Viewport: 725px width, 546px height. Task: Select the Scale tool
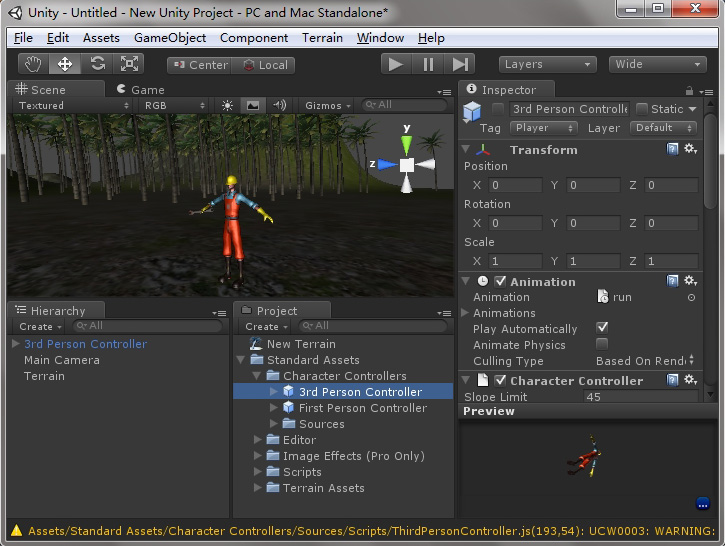[129, 64]
